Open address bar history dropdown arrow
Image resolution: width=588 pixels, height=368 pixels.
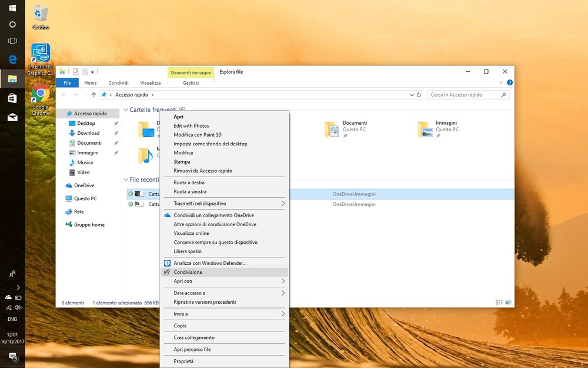(412, 95)
